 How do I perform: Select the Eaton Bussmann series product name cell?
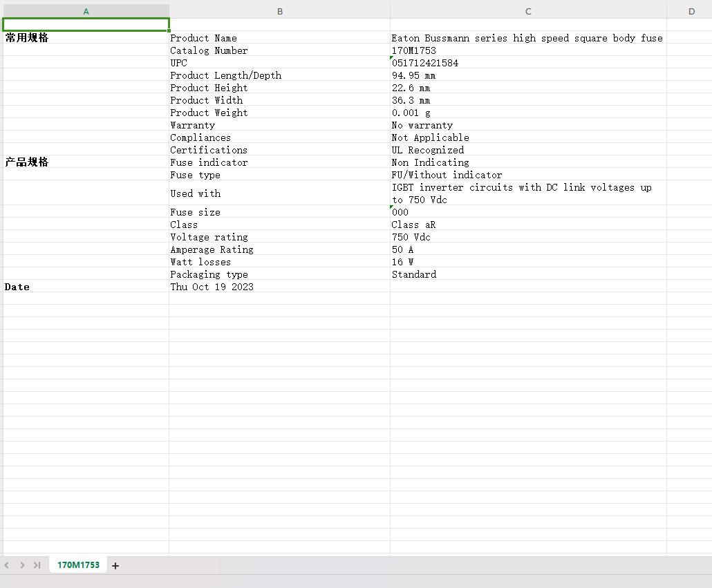[x=528, y=38]
